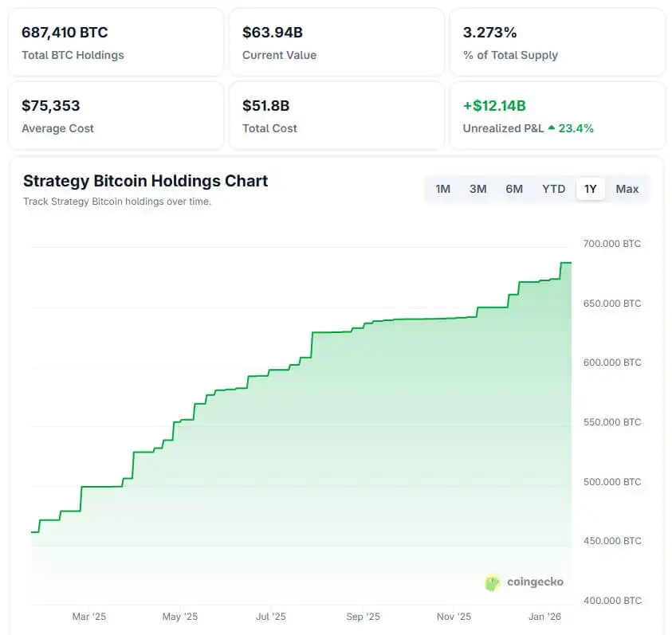Click the Average Cost stat card

(116, 115)
